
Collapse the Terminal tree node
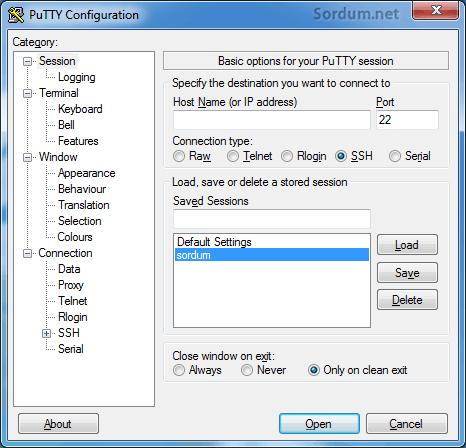coord(27,93)
